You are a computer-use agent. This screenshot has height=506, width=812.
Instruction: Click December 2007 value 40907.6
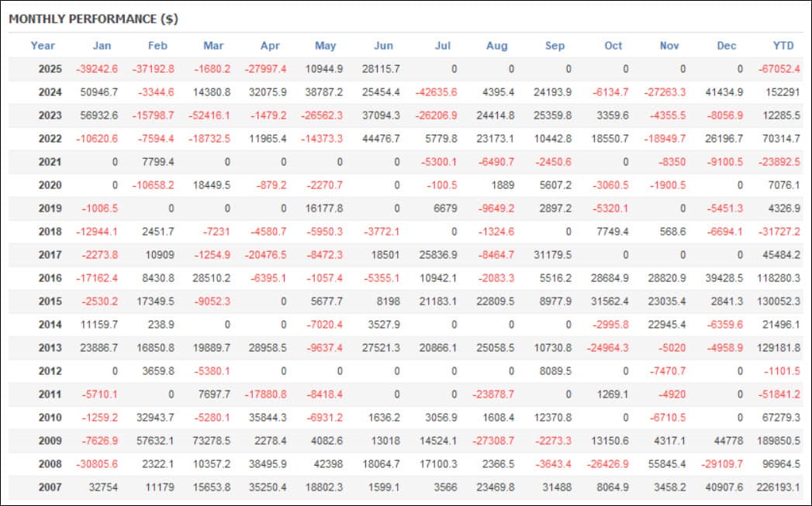click(724, 487)
